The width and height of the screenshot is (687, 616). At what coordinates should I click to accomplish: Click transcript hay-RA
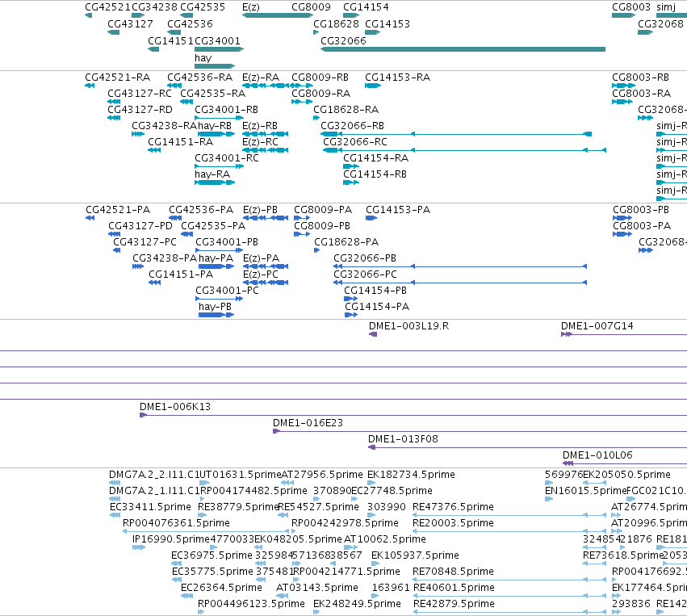pos(212,174)
